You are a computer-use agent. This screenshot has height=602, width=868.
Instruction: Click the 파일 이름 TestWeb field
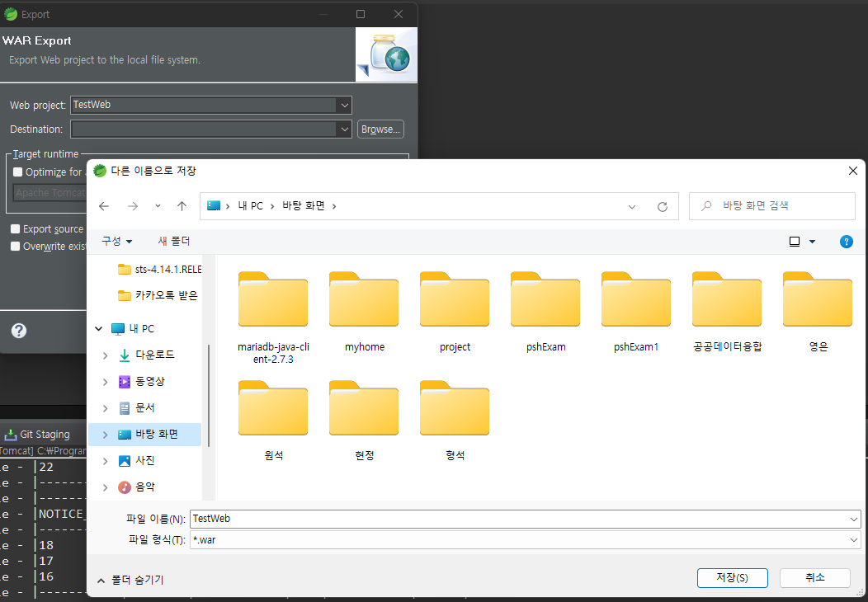(x=518, y=519)
